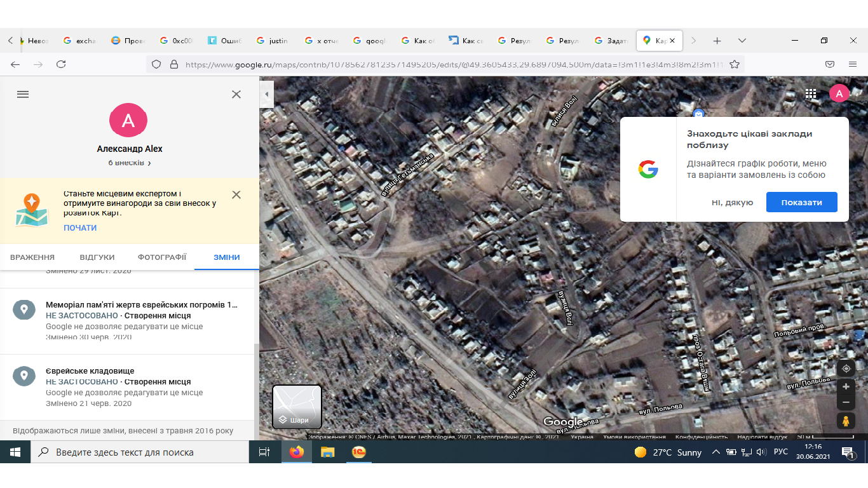This screenshot has height=488, width=868.
Task: Open the Google Maps hamburger menu
Action: [x=23, y=94]
